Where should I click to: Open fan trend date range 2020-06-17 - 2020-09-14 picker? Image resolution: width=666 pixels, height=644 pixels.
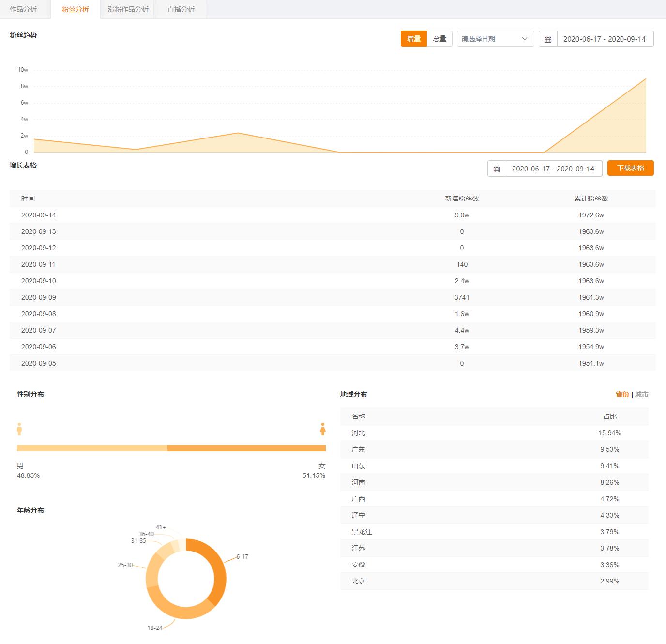point(605,39)
